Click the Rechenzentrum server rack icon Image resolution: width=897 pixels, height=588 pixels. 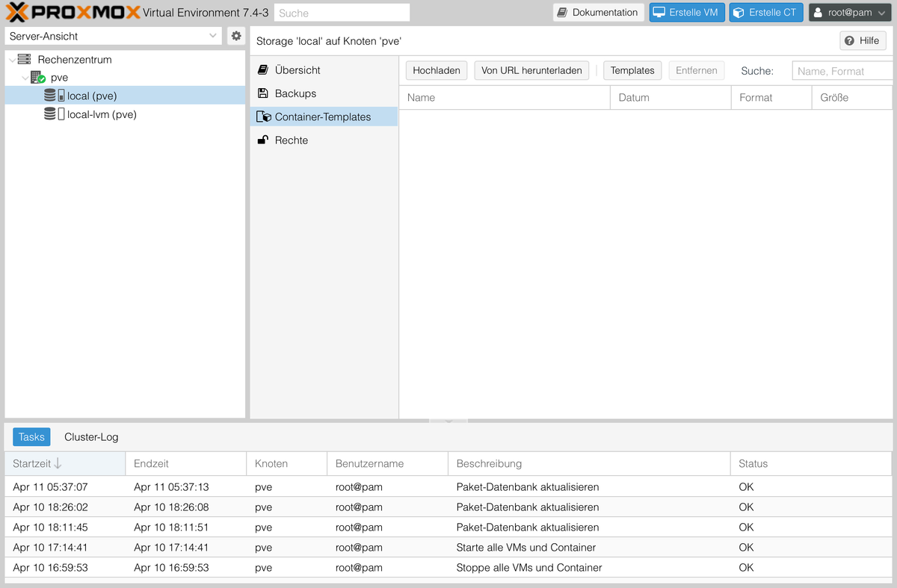(x=25, y=59)
